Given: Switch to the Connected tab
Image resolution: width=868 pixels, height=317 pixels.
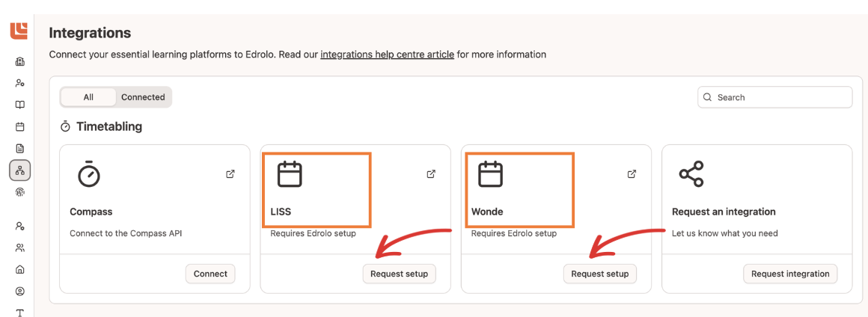Looking at the screenshot, I should coord(143,97).
